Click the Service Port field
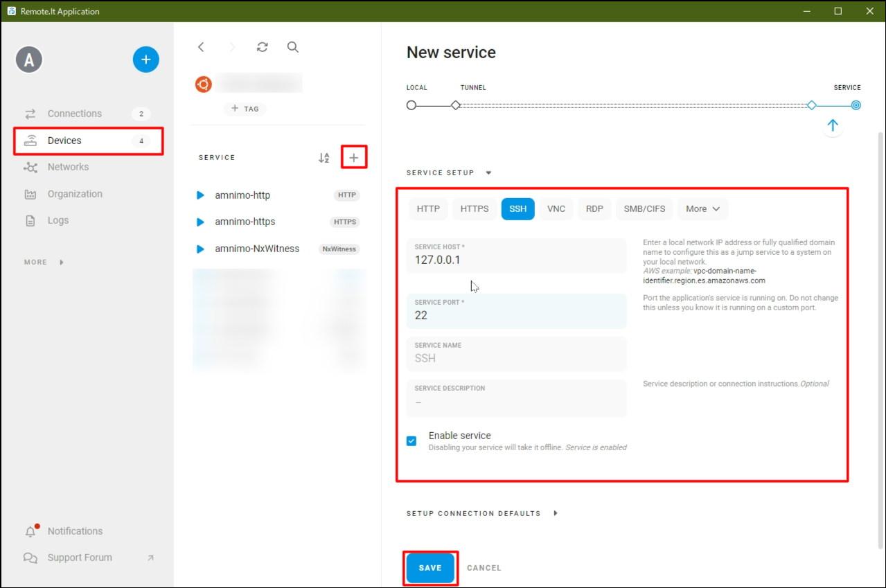 517,311
